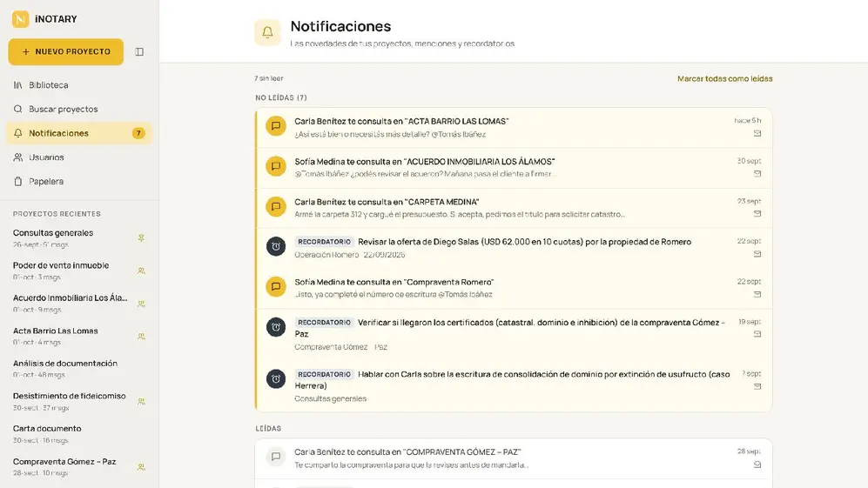Open recent project Acuerdo Inmobiliaria Los Ála...
Screen dimensions: 868x488
tap(72, 304)
